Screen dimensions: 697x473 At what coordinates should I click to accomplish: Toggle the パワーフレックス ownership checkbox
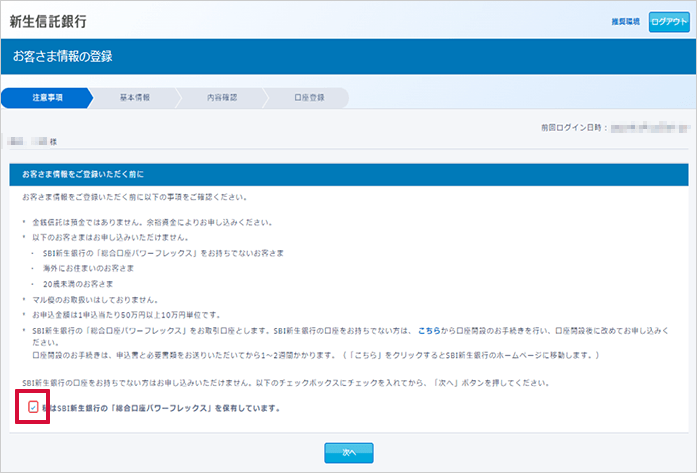(x=33, y=408)
